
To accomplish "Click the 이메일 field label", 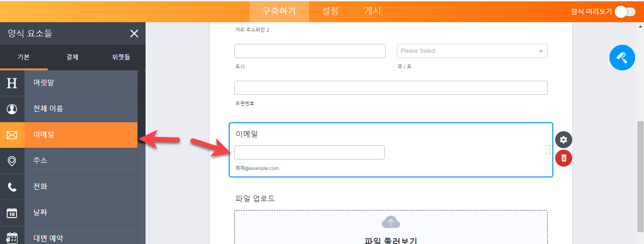I will tap(247, 134).
